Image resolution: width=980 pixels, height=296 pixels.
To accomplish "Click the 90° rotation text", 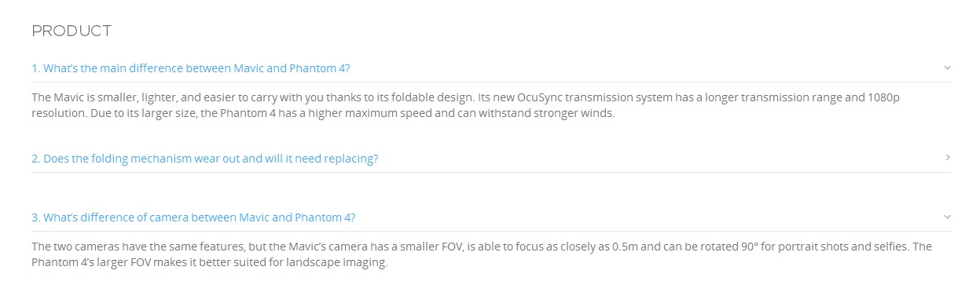I will (x=750, y=247).
